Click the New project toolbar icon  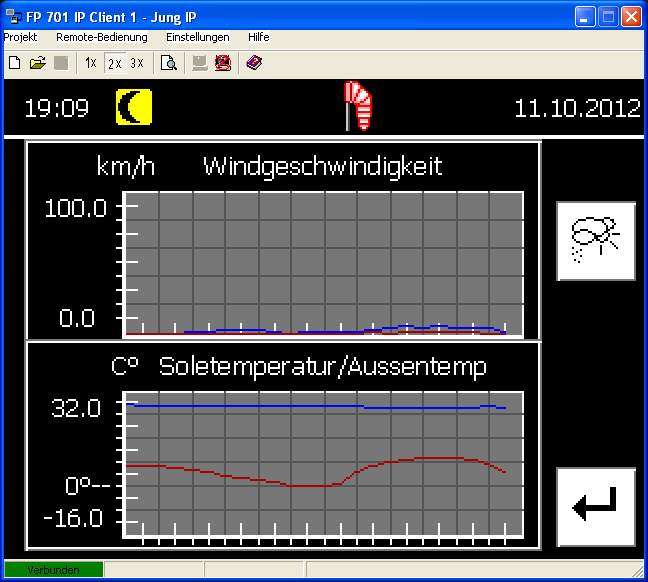(15, 63)
